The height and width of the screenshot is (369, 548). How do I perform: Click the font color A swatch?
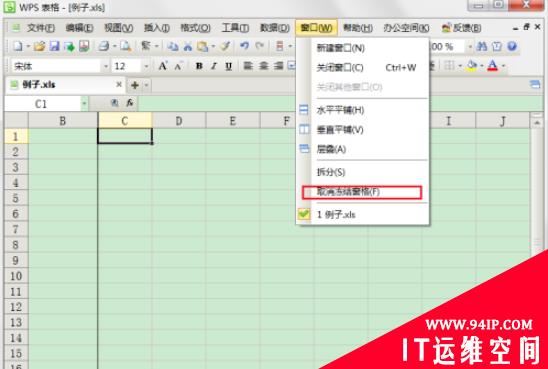pos(492,66)
